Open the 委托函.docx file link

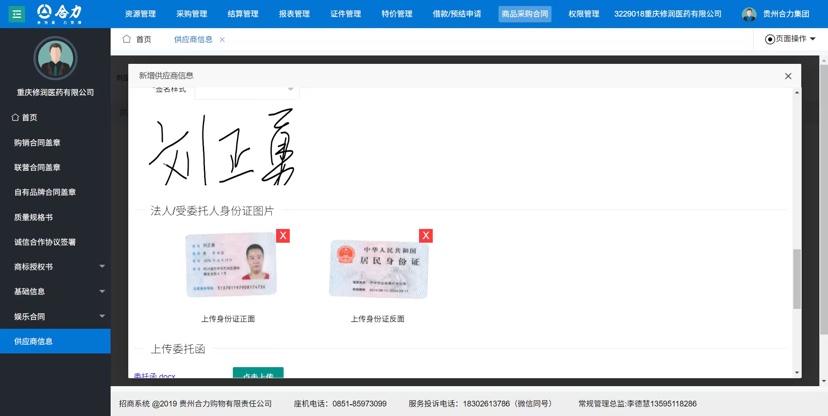click(x=154, y=376)
